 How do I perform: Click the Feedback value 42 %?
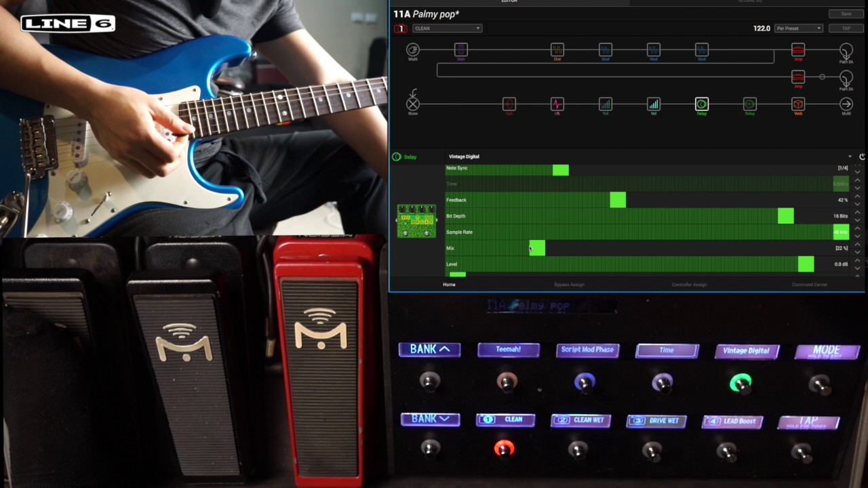pyautogui.click(x=843, y=200)
